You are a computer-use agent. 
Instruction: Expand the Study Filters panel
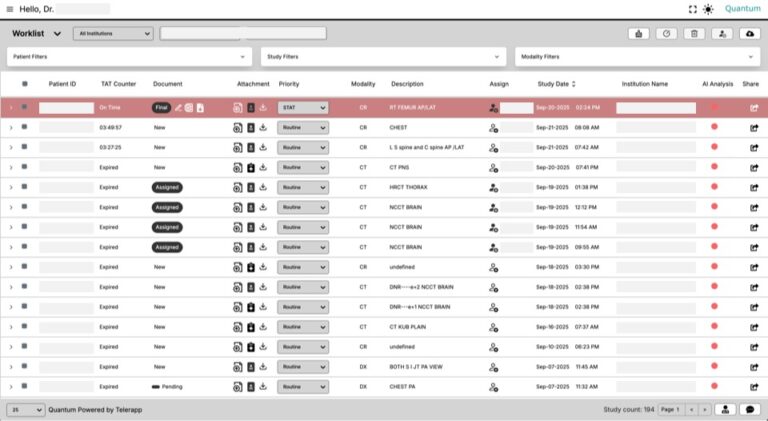click(384, 57)
